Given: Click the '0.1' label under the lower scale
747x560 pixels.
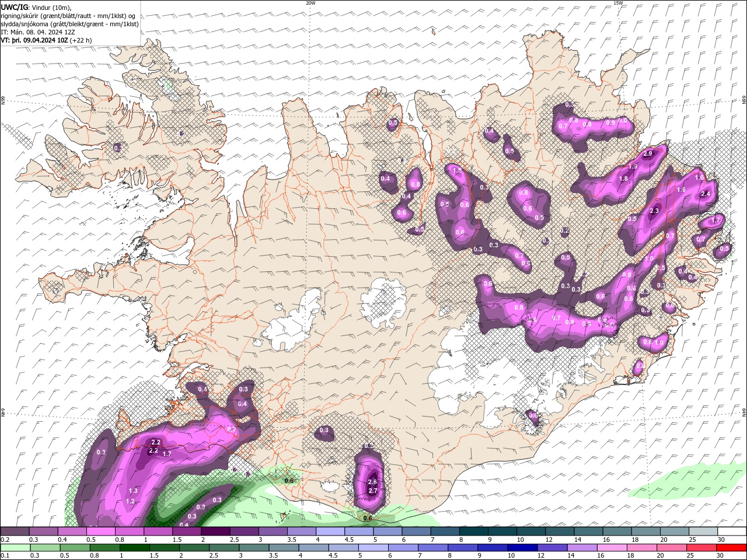Looking at the screenshot, I should click(5, 555).
